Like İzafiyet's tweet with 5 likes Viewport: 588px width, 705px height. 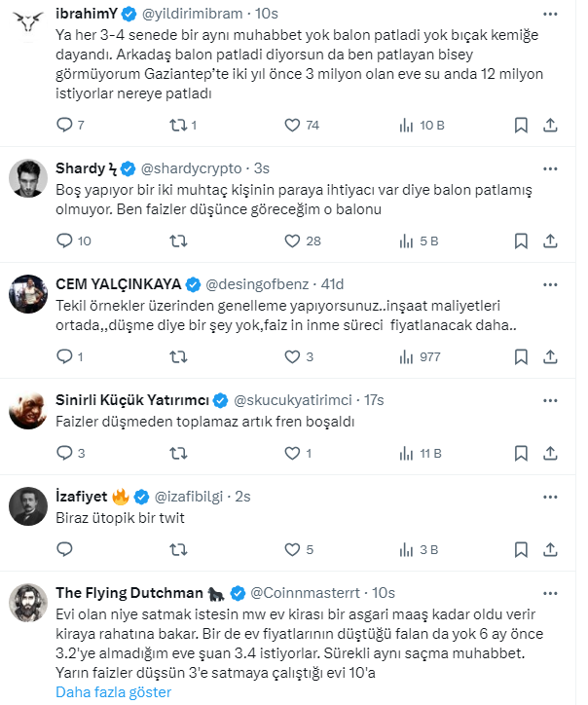tap(293, 549)
